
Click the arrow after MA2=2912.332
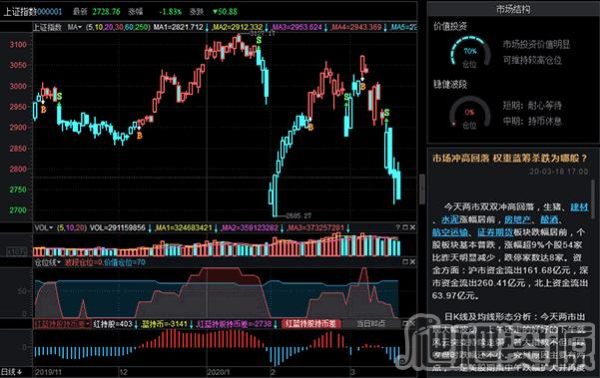[x=267, y=28]
